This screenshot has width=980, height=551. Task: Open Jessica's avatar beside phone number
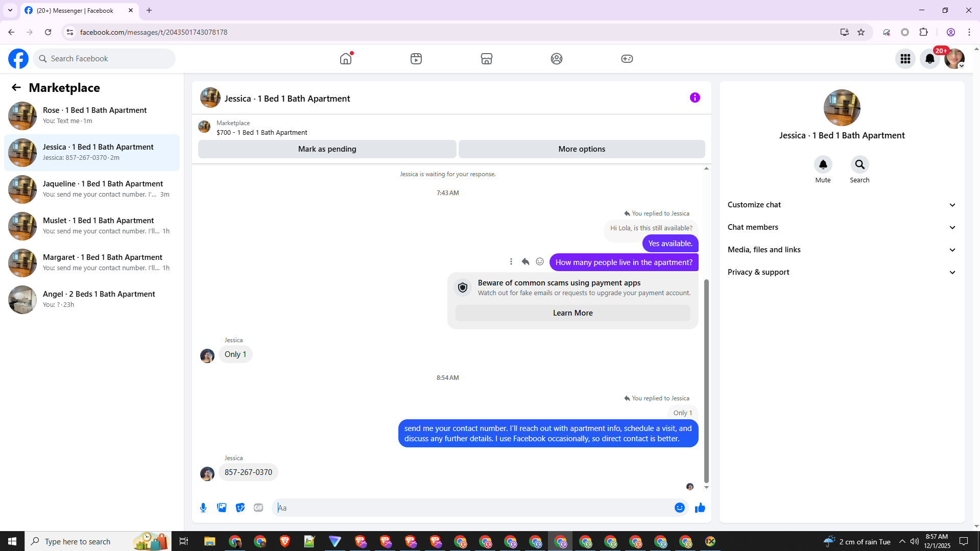point(207,474)
